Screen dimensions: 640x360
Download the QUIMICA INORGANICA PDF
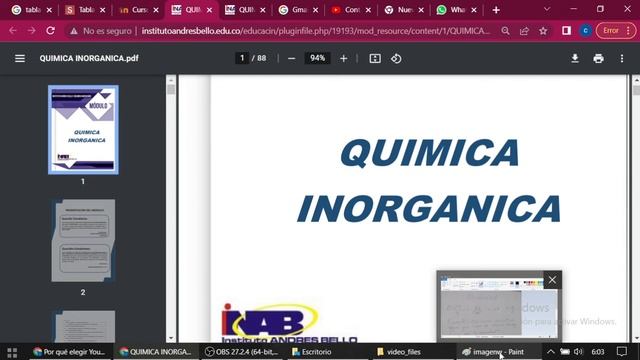(575, 58)
